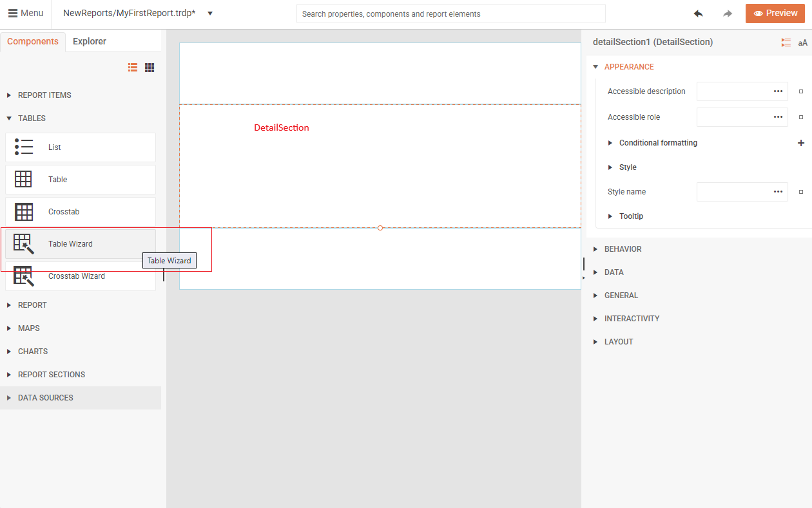The height and width of the screenshot is (508, 812).
Task: Switch to the Components tab
Action: coord(33,41)
